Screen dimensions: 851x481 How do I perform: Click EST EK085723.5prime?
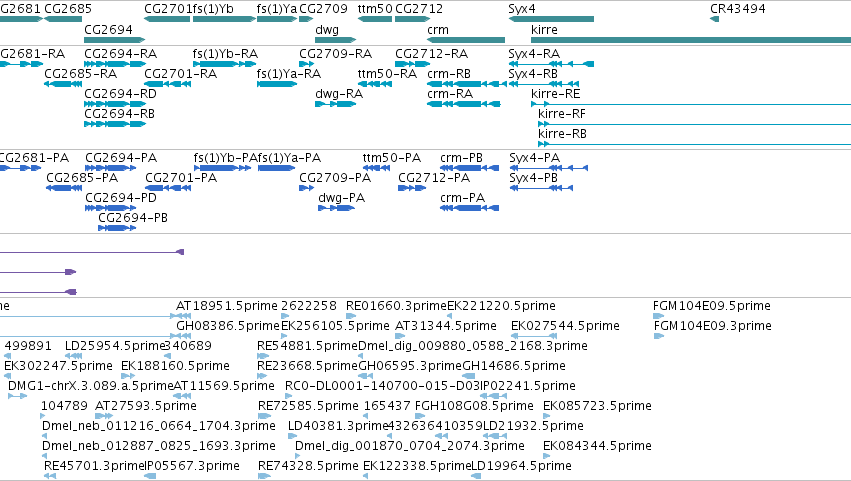click(597, 406)
